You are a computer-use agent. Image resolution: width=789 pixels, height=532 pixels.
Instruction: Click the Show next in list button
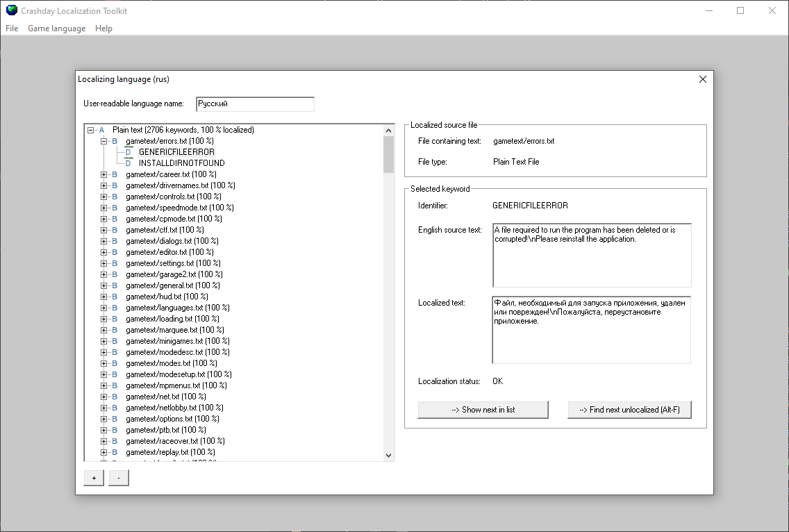pyautogui.click(x=483, y=410)
